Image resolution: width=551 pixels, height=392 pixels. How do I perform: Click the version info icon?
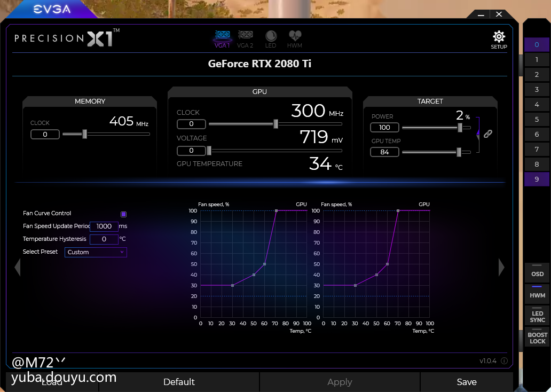pos(504,360)
